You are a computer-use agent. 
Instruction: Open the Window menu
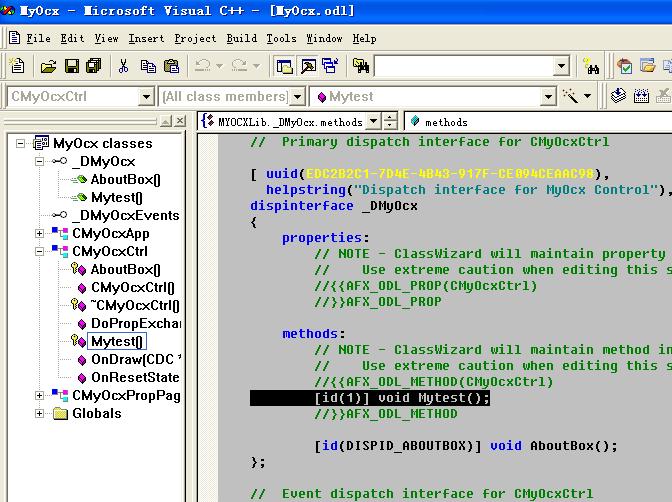point(324,38)
